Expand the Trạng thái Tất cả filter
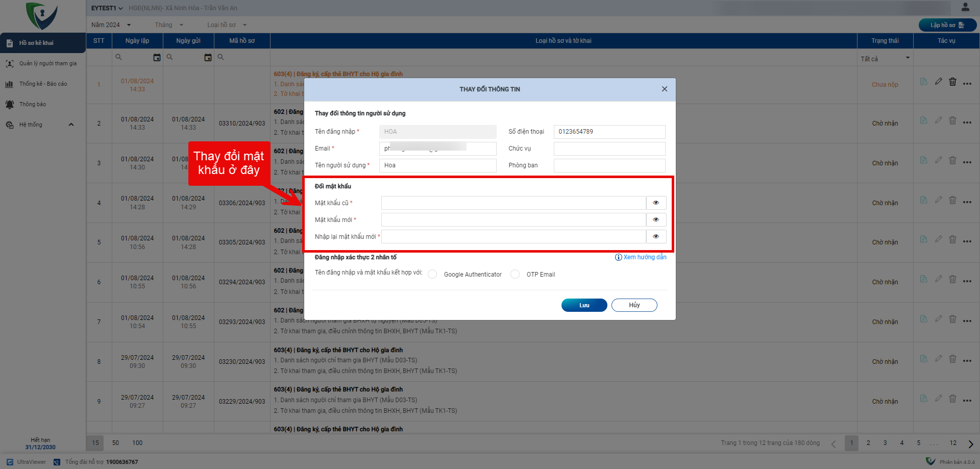 tap(885, 58)
